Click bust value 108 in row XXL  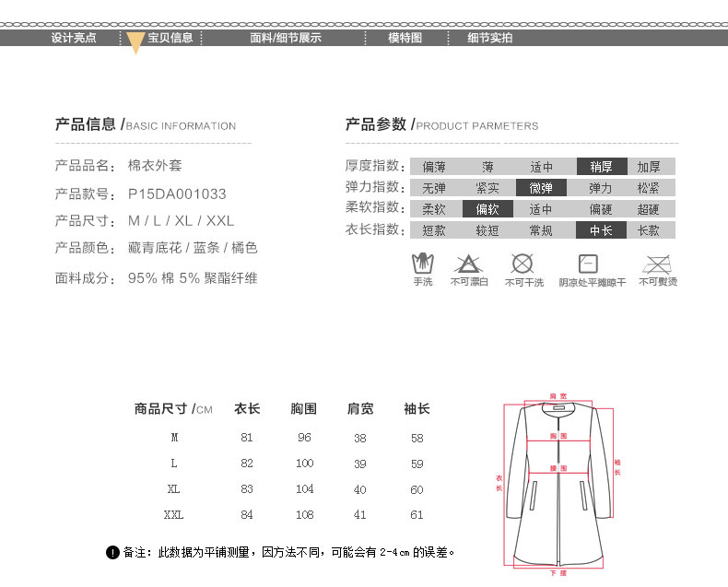(305, 514)
